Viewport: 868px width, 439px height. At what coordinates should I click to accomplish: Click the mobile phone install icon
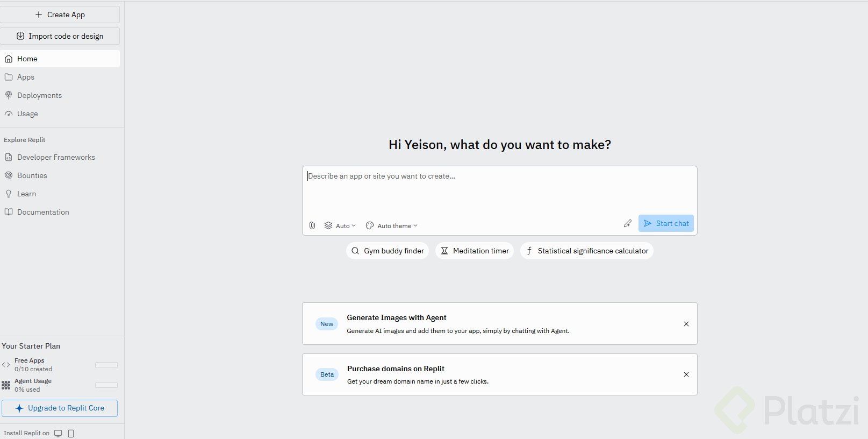pos(71,433)
